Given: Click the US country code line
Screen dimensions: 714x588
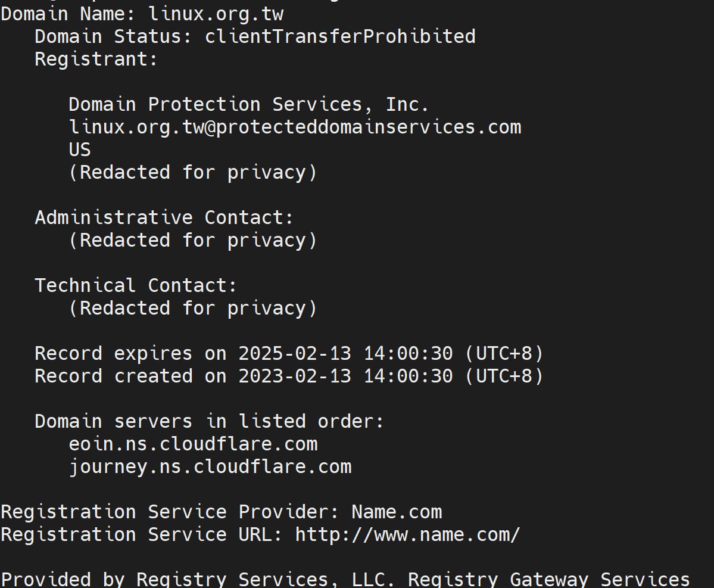Looking at the screenshot, I should click(80, 150).
